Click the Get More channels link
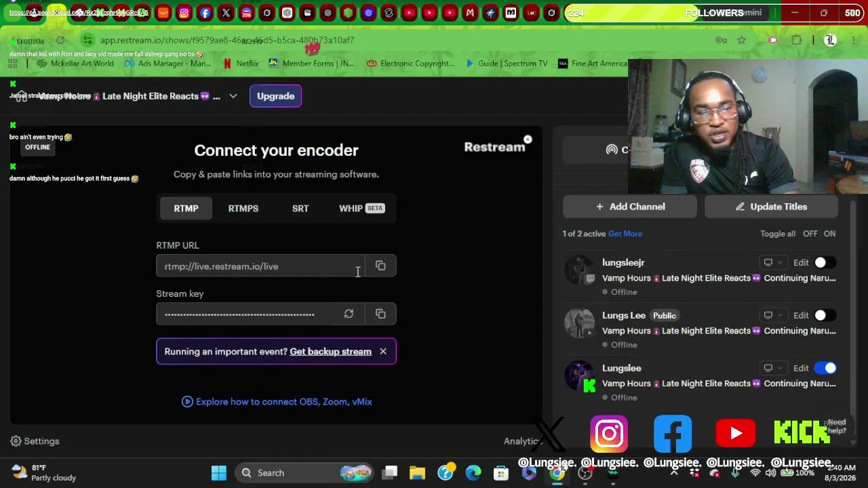 (625, 233)
